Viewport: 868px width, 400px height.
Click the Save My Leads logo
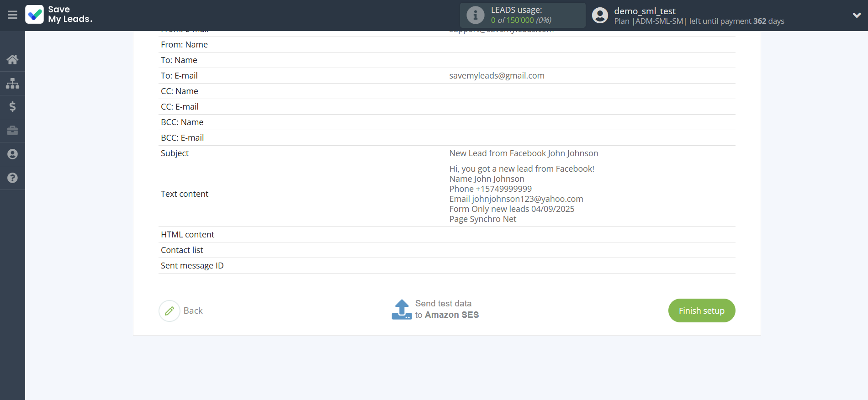click(59, 15)
